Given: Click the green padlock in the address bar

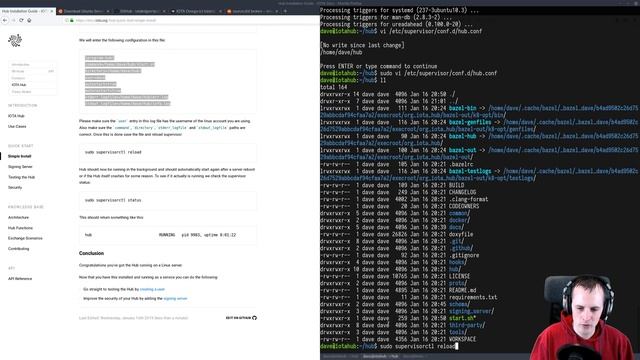Looking at the screenshot, I should [72, 20].
